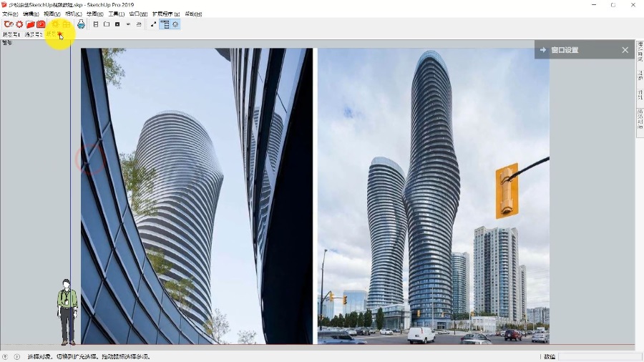Click the split-rectangle icon right of flask
This screenshot has width=644, height=362.
coord(96,24)
